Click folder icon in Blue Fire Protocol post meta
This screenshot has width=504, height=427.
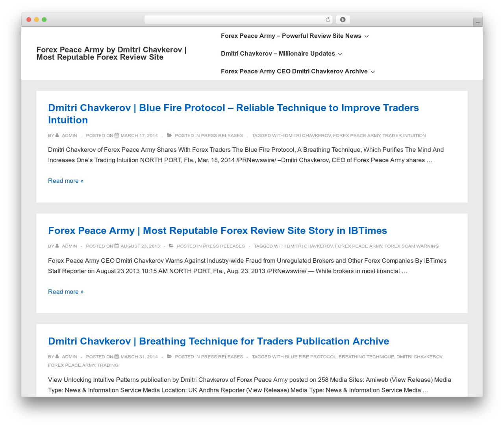[x=169, y=135]
